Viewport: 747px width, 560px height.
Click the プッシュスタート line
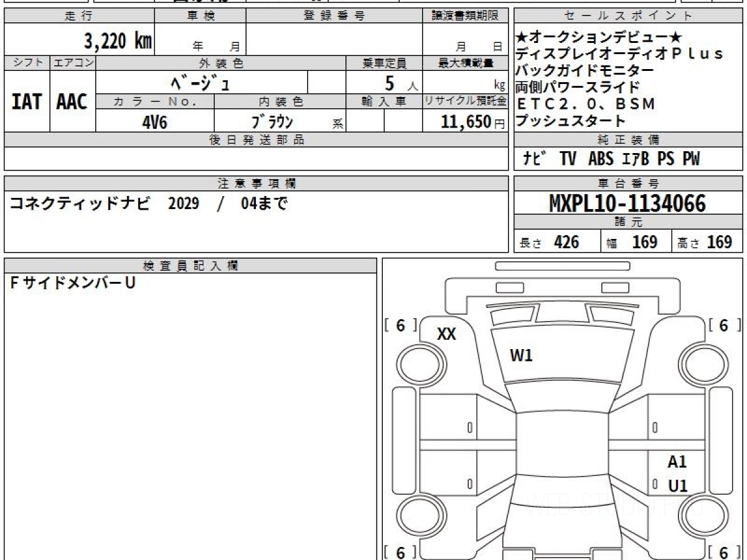coord(570,120)
